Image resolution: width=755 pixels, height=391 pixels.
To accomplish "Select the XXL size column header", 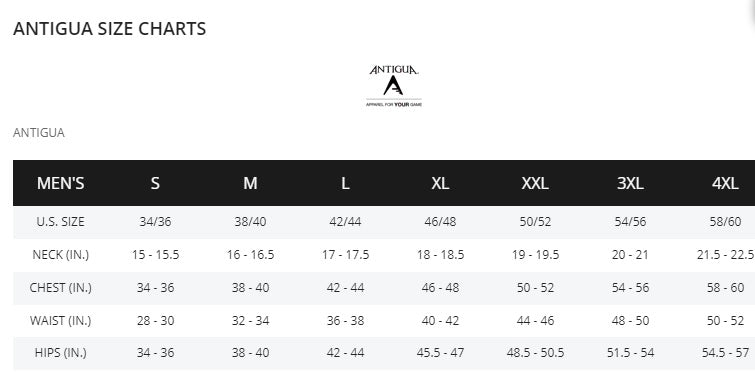I will click(x=535, y=183).
